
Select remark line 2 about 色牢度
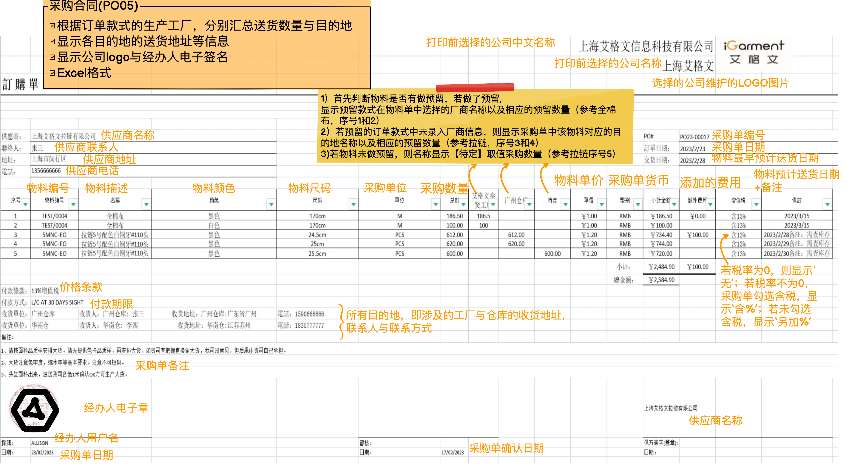click(x=63, y=363)
